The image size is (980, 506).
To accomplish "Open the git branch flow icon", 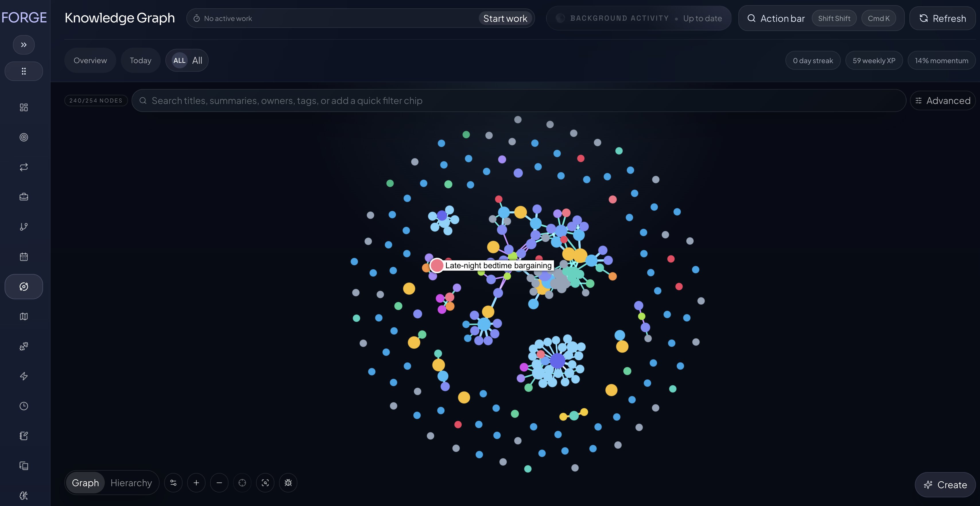I will click(24, 226).
